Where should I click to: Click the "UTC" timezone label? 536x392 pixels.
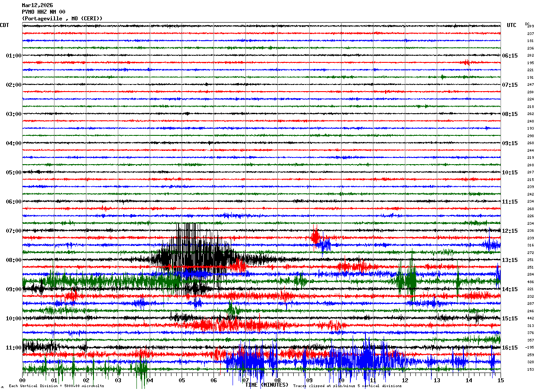click(x=512, y=25)
